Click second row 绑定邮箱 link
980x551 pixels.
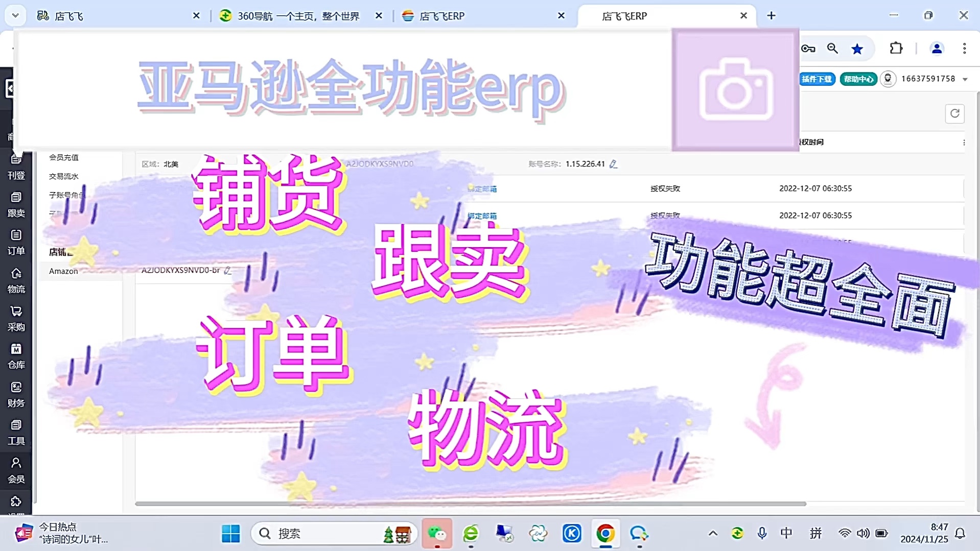coord(482,216)
